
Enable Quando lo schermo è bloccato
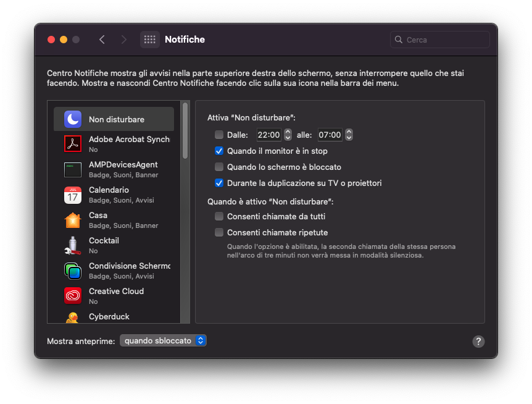pos(219,167)
